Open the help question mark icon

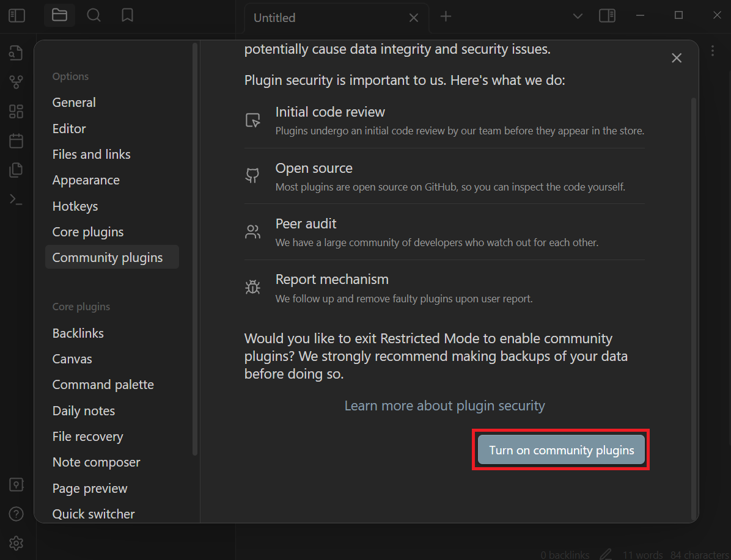[17, 514]
